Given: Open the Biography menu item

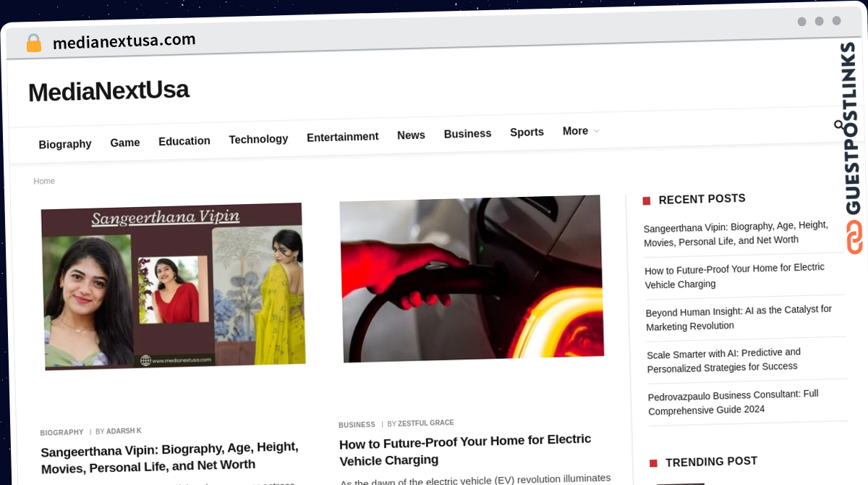Looking at the screenshot, I should 65,144.
